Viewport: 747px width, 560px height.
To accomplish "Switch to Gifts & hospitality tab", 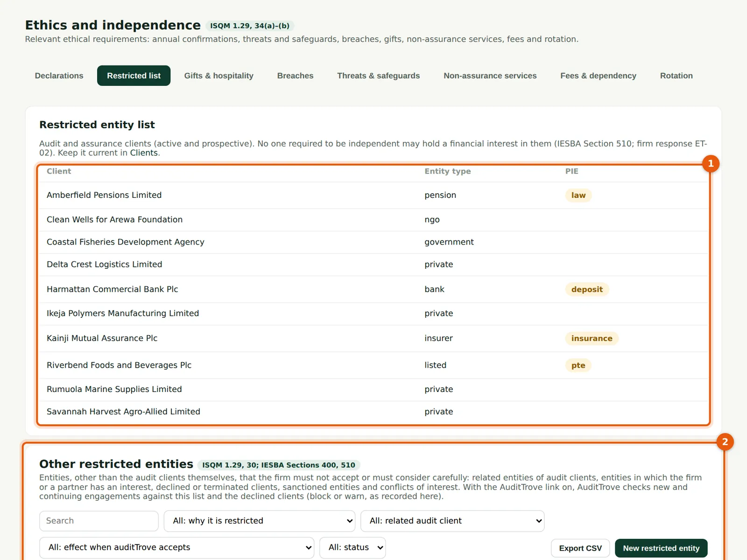I will pos(218,76).
